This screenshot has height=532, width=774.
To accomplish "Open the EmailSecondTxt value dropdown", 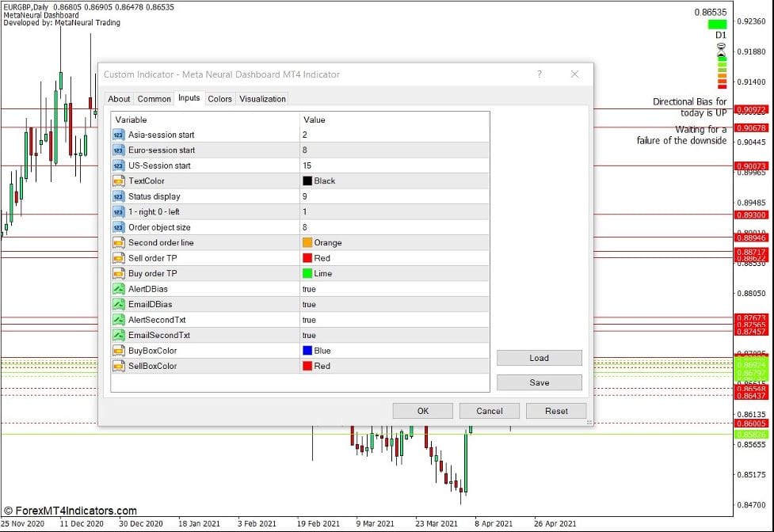I will tap(356, 335).
